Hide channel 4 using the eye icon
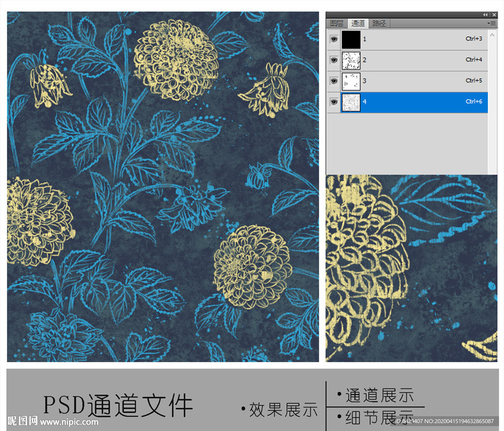 click(x=334, y=102)
